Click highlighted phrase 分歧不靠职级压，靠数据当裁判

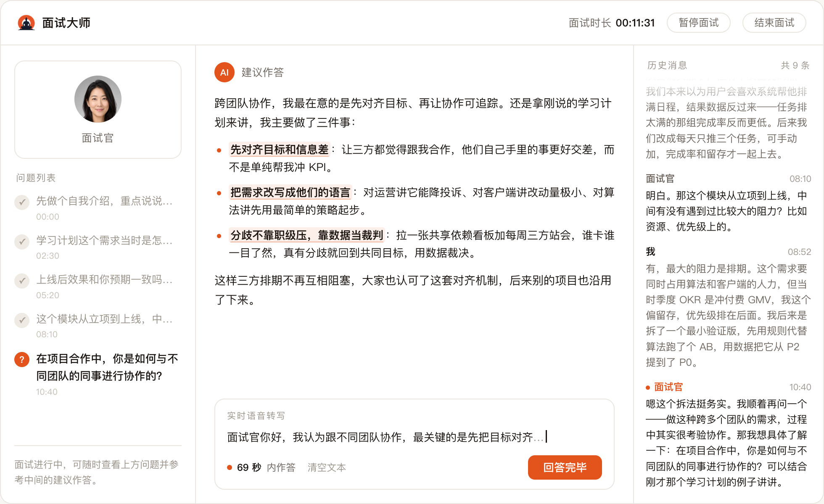pos(306,235)
